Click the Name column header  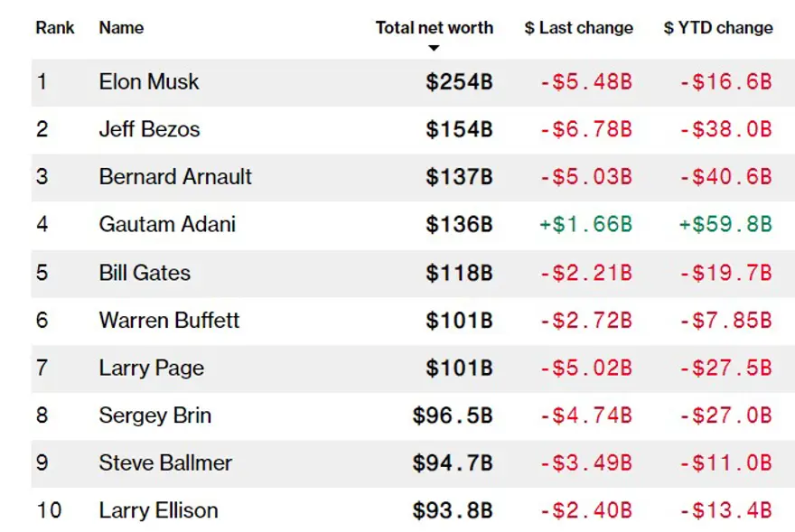(121, 28)
